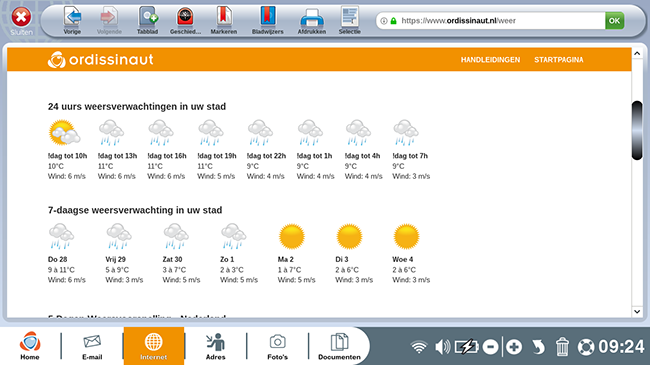Viewport: 650px width, 365px height.
Task: Click the rain icon for Zat 30
Action: (176, 236)
